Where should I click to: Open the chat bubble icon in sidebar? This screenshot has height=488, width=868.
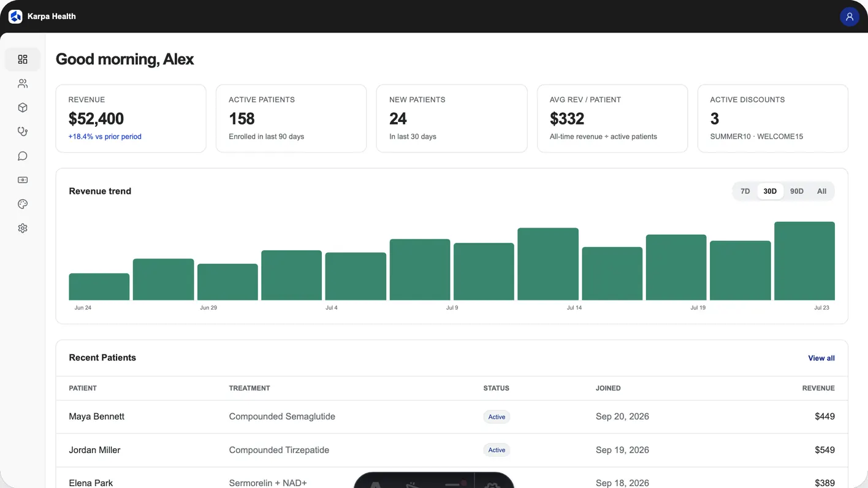click(23, 156)
